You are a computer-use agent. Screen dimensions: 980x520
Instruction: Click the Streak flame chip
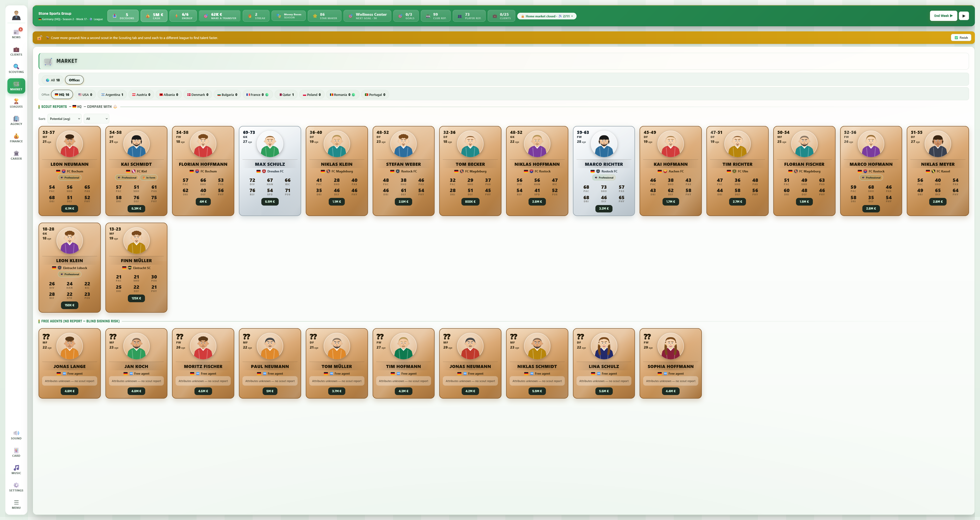[x=256, y=16]
